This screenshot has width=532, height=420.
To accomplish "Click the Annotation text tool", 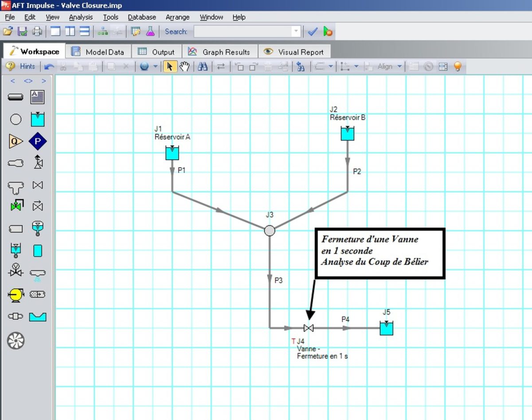I will pyautogui.click(x=38, y=97).
